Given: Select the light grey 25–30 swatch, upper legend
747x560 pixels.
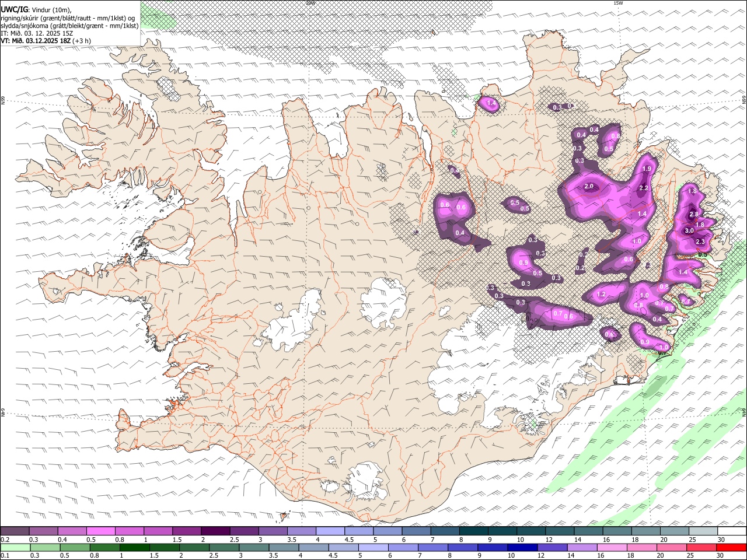Looking at the screenshot, I should pos(703,531).
